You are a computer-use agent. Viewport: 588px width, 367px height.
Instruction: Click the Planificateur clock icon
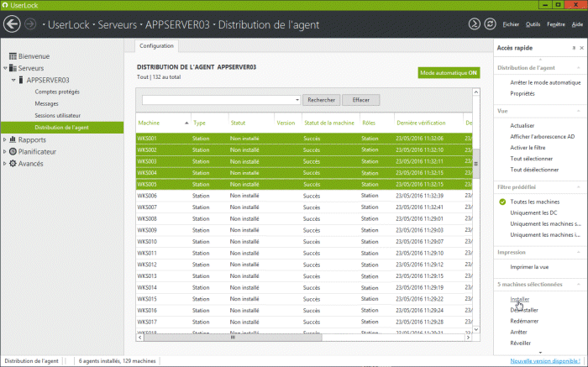13,151
